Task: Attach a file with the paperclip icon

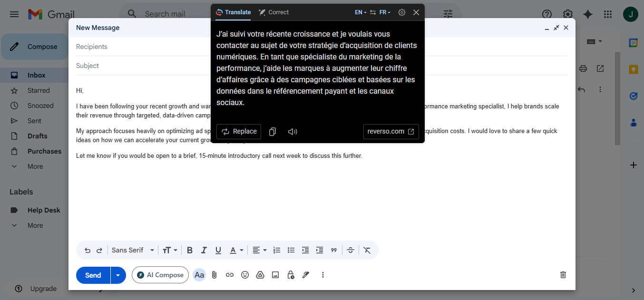Action: 215,275
